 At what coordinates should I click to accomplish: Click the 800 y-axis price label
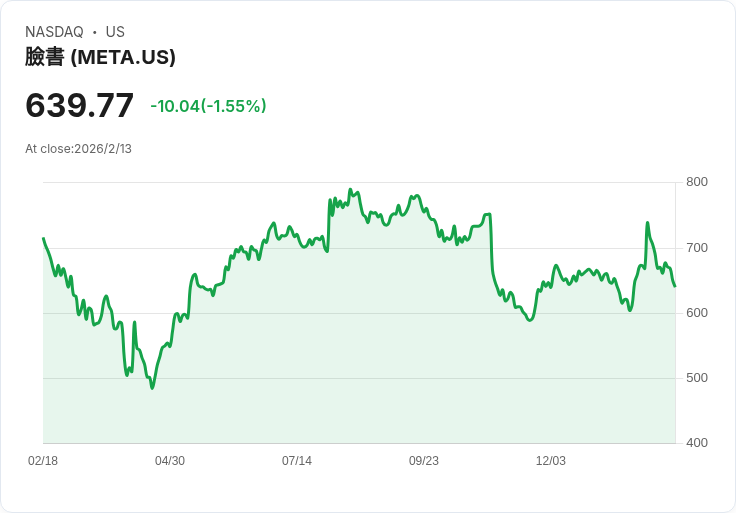(x=697, y=182)
